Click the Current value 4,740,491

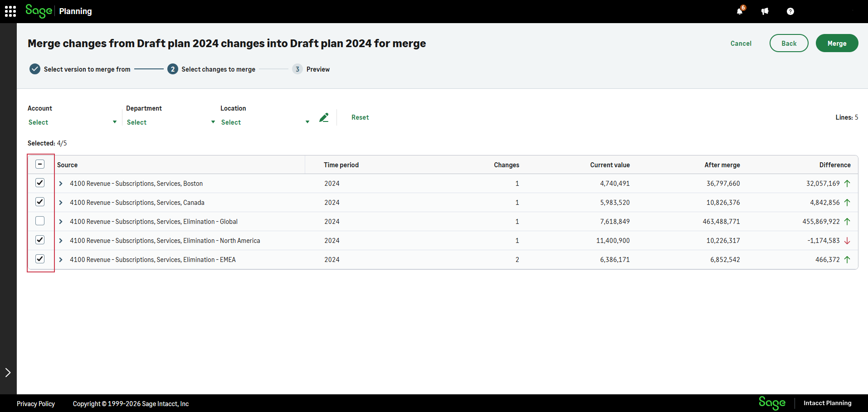point(615,184)
